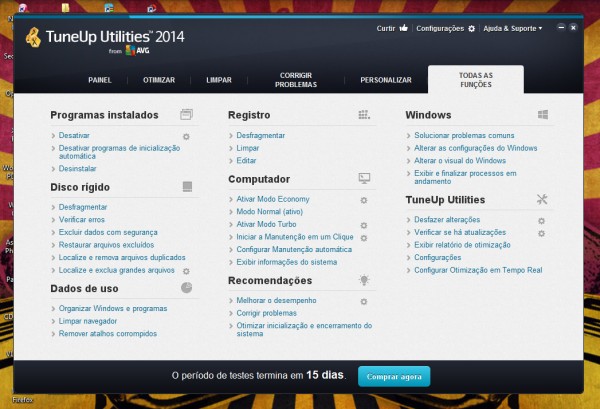
Task: Click the Dados de uso pie icon
Action: [186, 288]
